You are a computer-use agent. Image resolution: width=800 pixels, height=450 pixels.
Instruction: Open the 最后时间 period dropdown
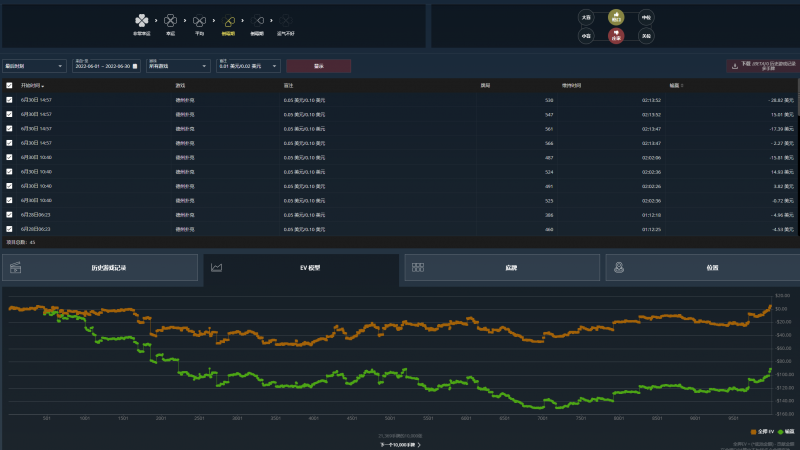pos(35,66)
